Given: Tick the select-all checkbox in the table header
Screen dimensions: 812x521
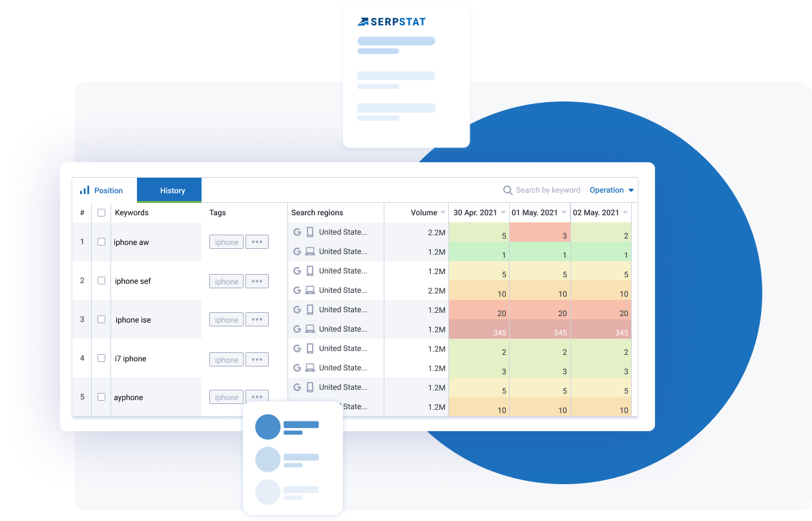Looking at the screenshot, I should coord(101,213).
